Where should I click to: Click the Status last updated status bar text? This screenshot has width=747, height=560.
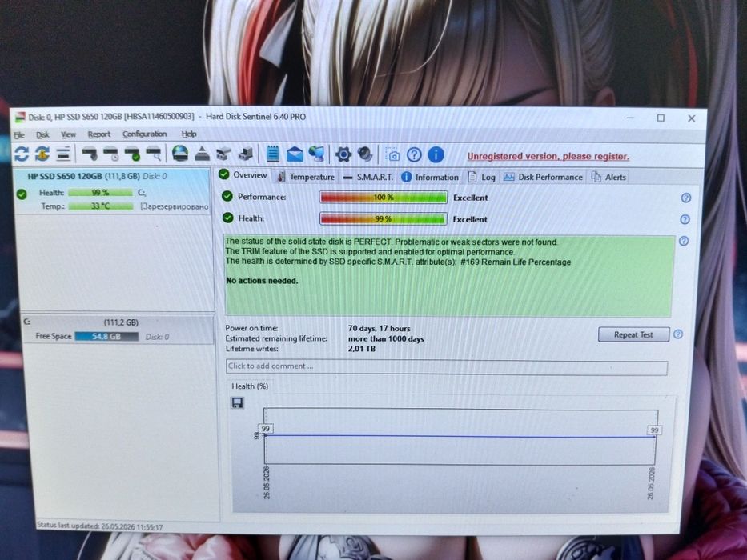(x=99, y=526)
